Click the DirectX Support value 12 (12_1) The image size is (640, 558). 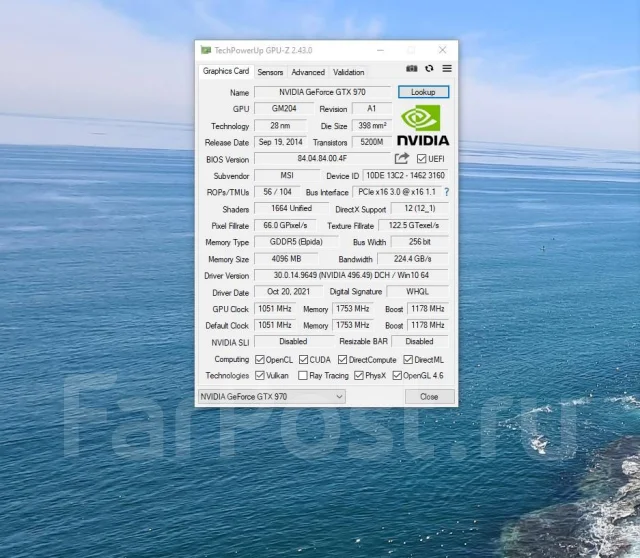click(x=420, y=209)
